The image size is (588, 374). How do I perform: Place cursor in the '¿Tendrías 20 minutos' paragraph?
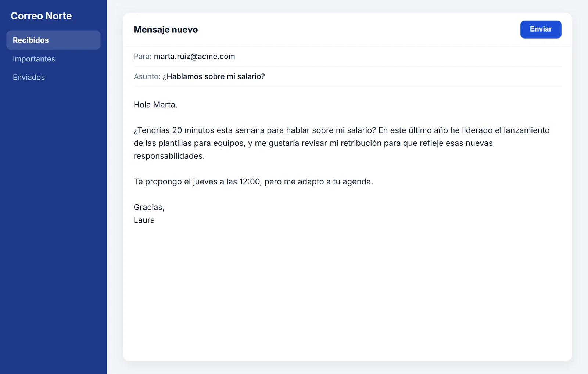342,143
